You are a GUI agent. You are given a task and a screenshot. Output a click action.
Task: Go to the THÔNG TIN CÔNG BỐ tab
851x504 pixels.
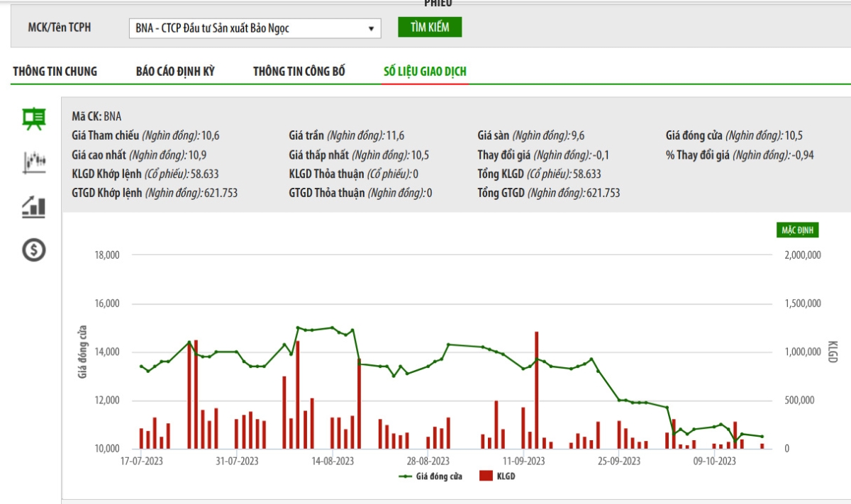click(x=299, y=72)
